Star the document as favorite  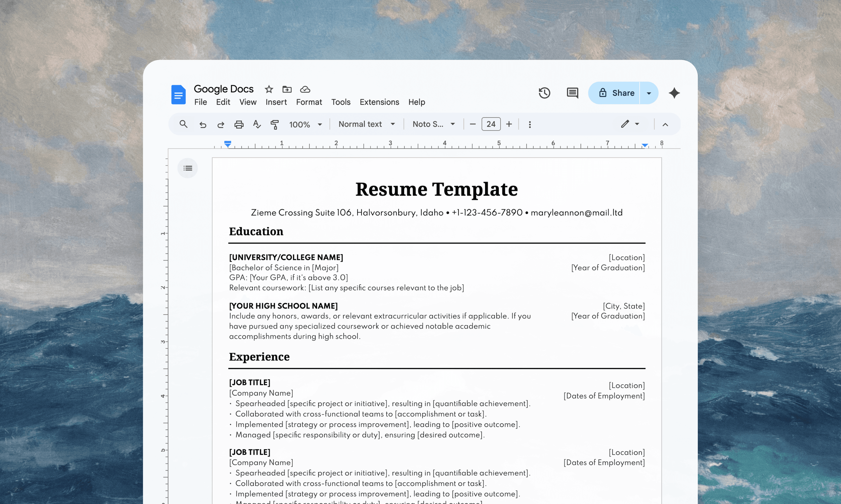click(x=269, y=89)
